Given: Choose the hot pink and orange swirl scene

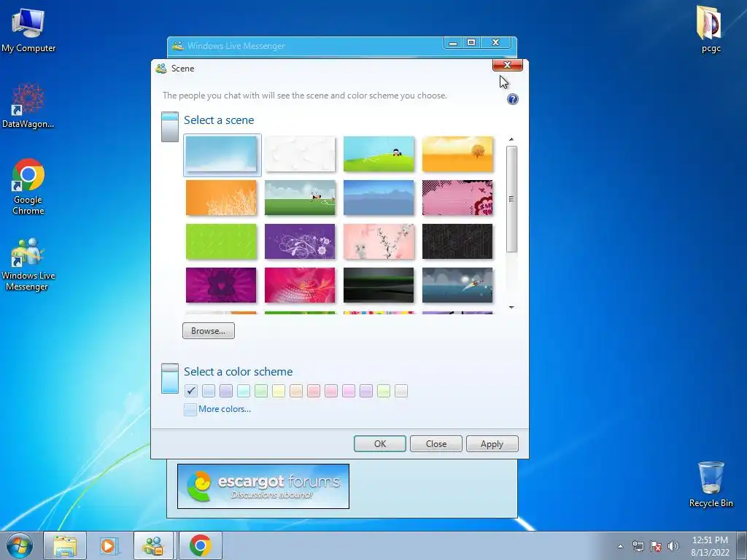Looking at the screenshot, I should click(x=300, y=285).
